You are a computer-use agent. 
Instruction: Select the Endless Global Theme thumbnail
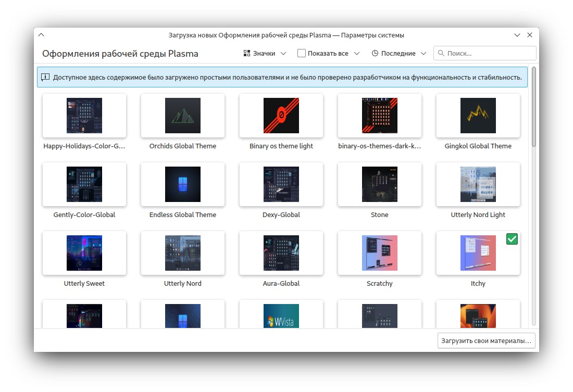[x=183, y=184]
